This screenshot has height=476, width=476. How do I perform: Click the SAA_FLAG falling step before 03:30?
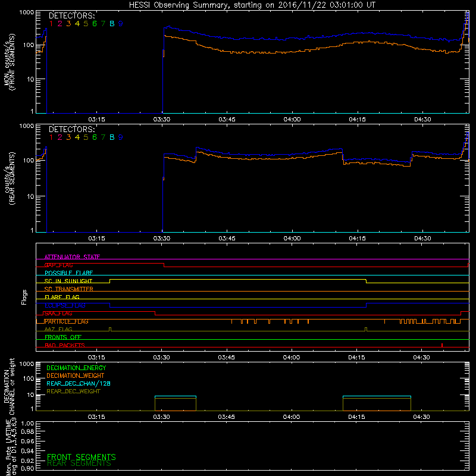tap(155, 314)
